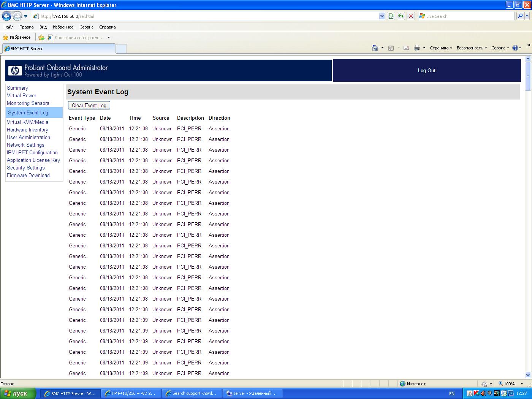Open the Файл menu
This screenshot has width=532, height=399.
point(8,27)
